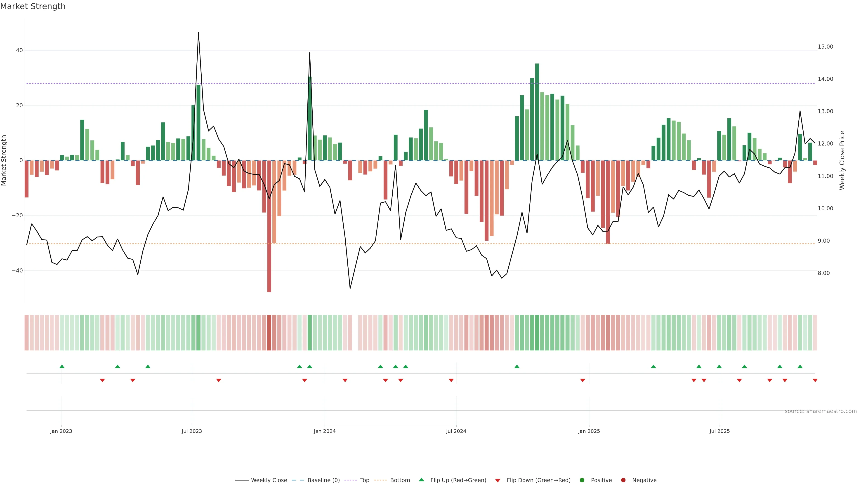Click the Flip Up green triangle legend icon
The image size is (868, 488).
pos(421,480)
